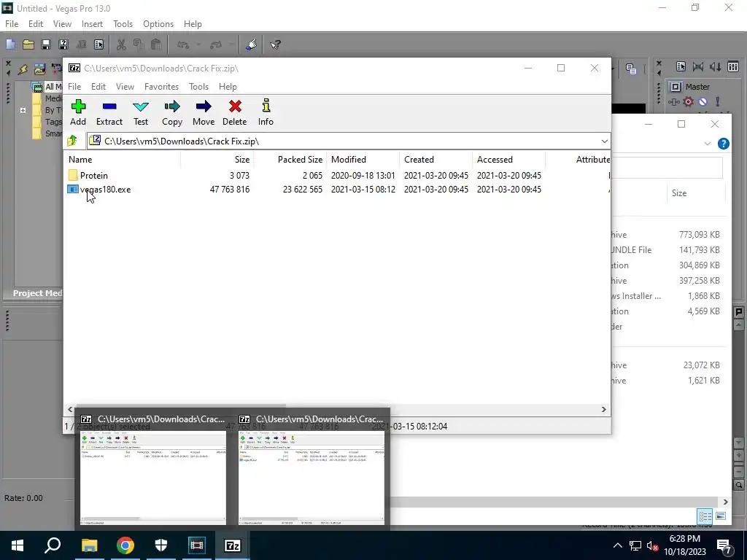Click Vegas Pro interactive tutorials hand icon
747x560 pixels.
tap(251, 44)
